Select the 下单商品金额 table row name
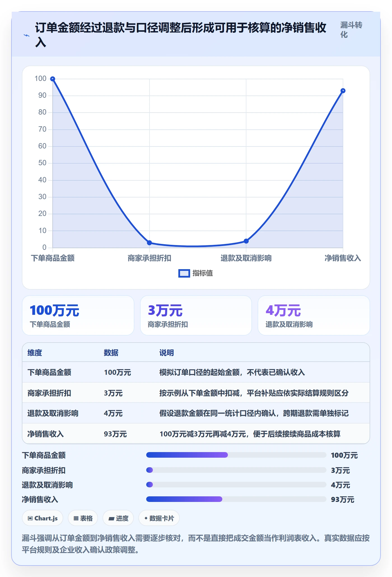This screenshot has height=577, width=392. tap(49, 372)
